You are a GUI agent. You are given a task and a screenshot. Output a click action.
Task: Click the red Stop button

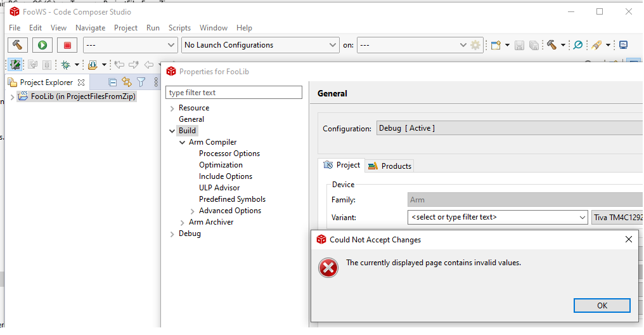coord(67,45)
